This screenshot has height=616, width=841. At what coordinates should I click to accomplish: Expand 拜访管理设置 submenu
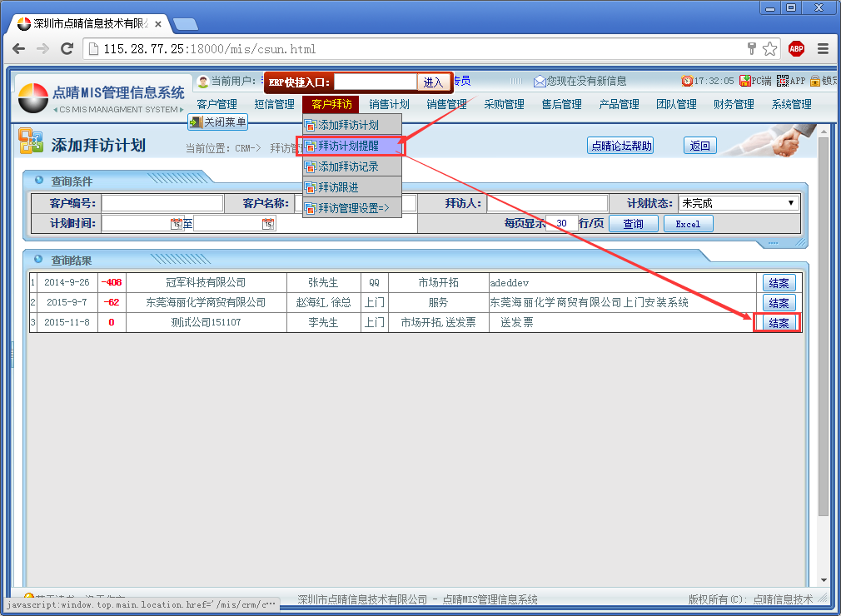[352, 208]
